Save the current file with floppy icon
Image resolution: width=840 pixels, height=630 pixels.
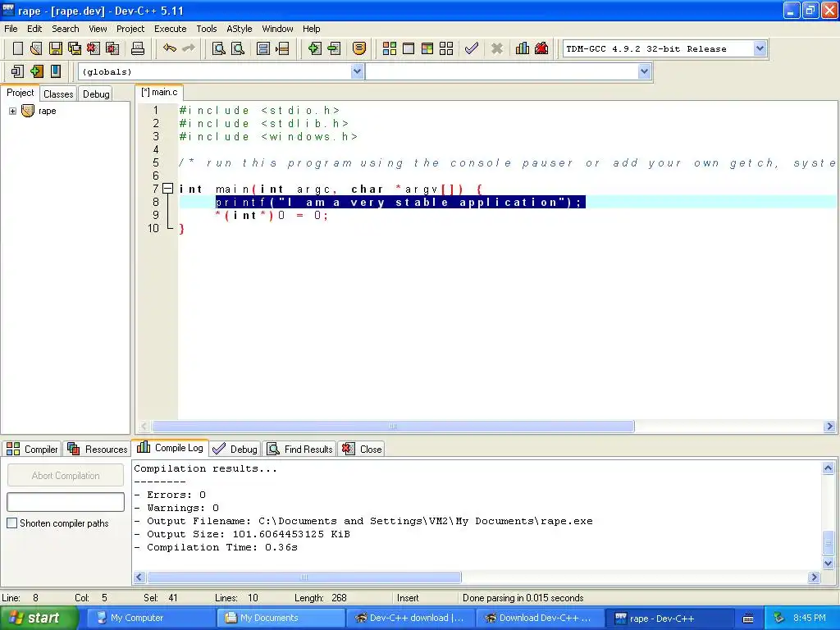pos(55,48)
